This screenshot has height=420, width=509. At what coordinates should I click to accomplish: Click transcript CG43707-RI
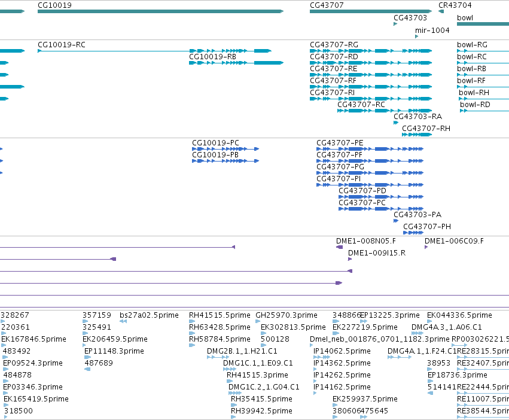371,99
